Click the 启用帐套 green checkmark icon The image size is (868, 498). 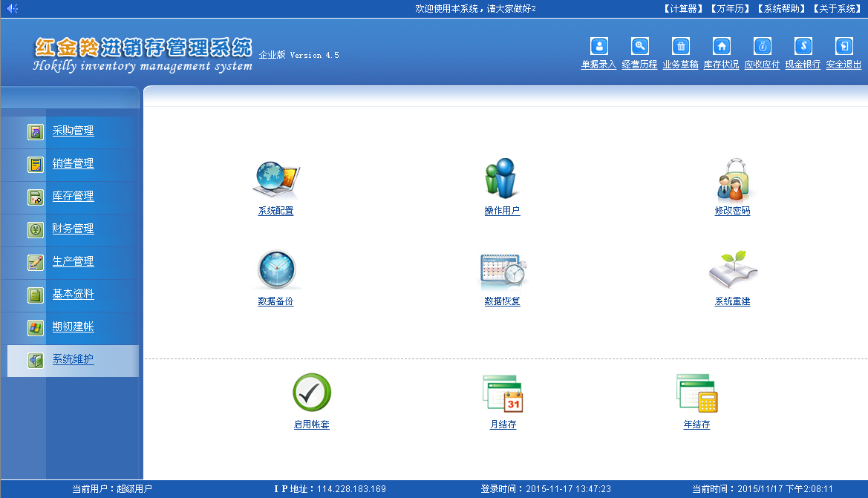tap(311, 393)
